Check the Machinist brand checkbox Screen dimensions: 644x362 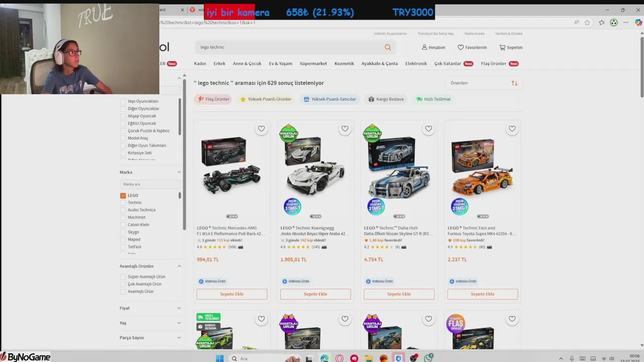pos(123,217)
